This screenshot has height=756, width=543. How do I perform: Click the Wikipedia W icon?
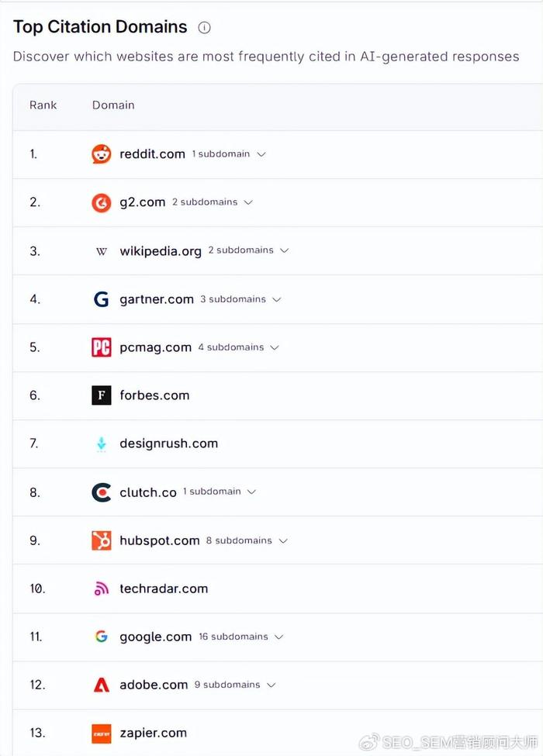click(102, 251)
